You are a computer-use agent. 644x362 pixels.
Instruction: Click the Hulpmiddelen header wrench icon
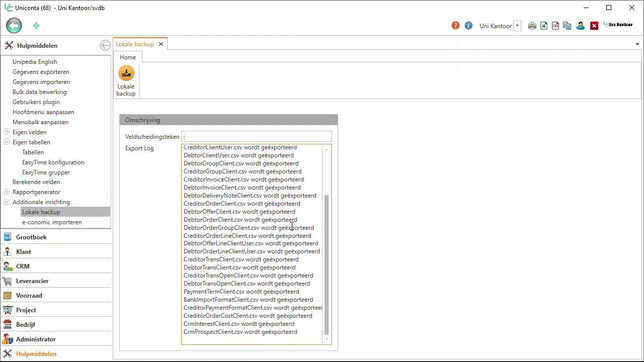(x=9, y=45)
